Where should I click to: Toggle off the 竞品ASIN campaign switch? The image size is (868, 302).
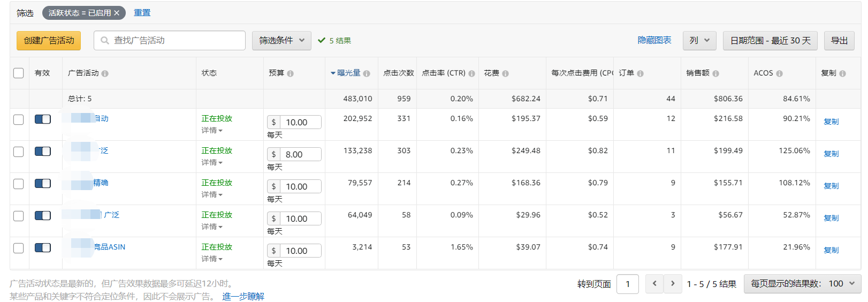tap(43, 247)
